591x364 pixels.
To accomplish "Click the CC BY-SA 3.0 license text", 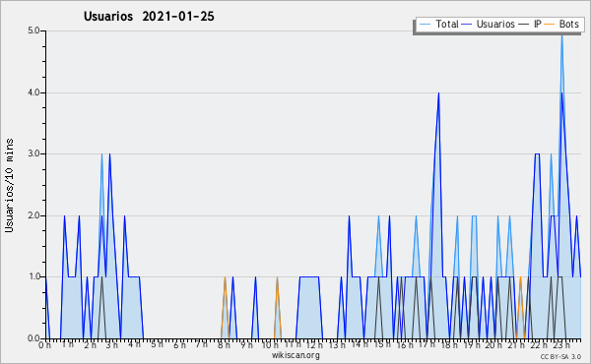I will click(x=560, y=357).
